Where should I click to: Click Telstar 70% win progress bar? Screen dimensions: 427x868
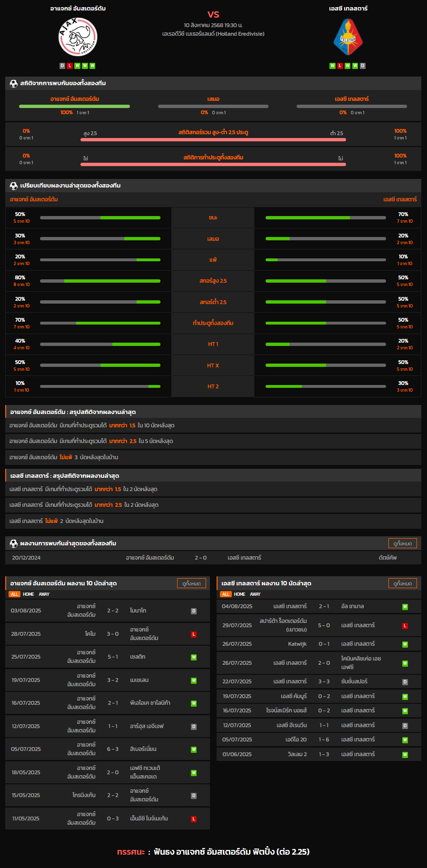[326, 217]
